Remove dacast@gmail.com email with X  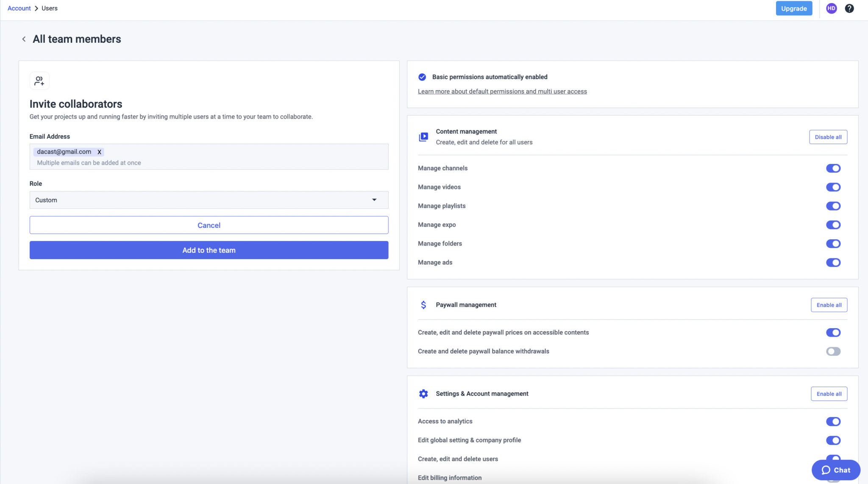pyautogui.click(x=99, y=152)
